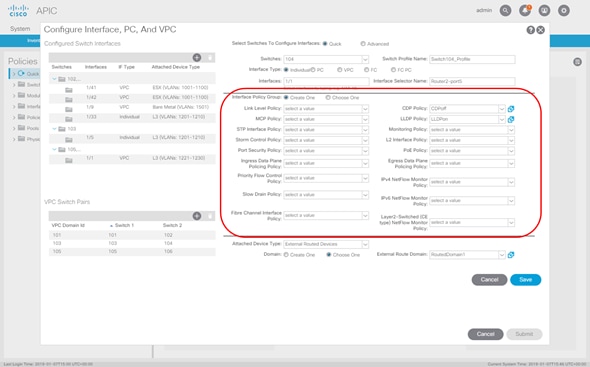
Task: Open the System menu
Action: [x=20, y=29]
